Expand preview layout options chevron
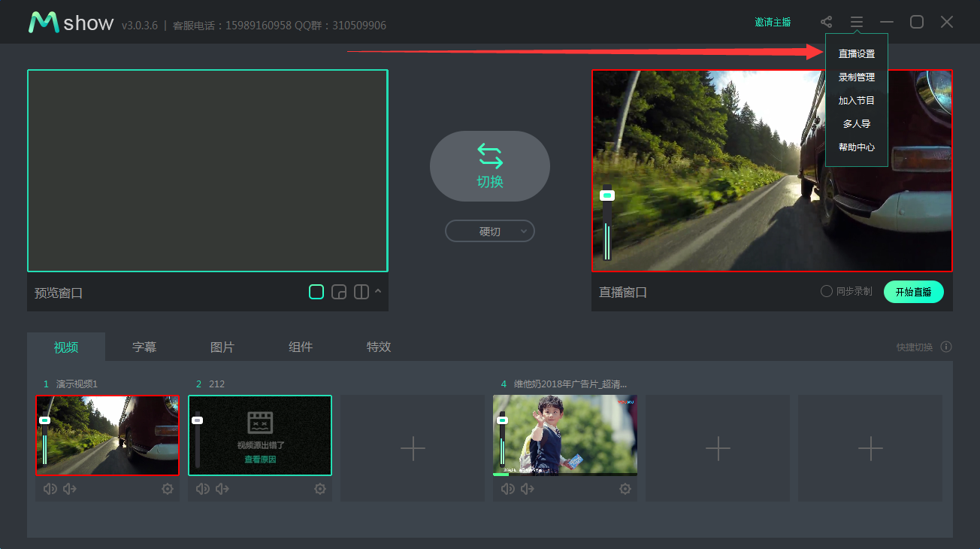The width and height of the screenshot is (980, 549). [378, 291]
